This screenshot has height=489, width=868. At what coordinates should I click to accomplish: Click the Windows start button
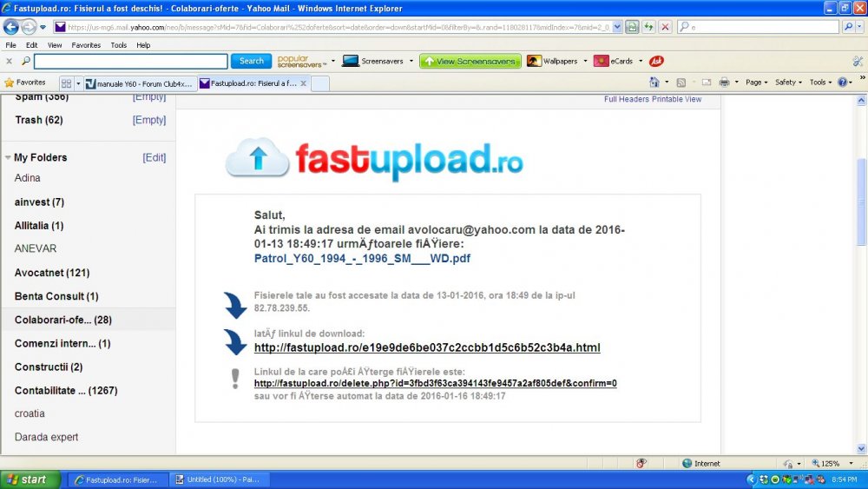[30, 479]
